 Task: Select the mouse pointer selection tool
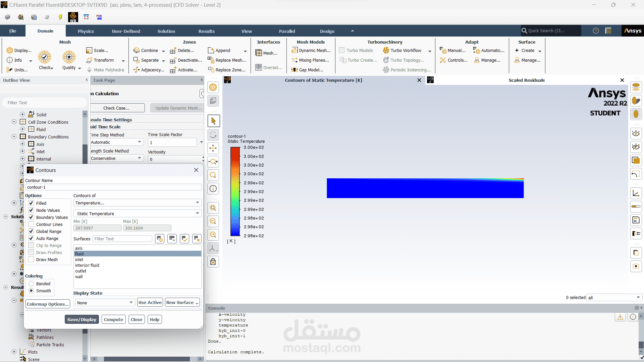click(x=213, y=121)
